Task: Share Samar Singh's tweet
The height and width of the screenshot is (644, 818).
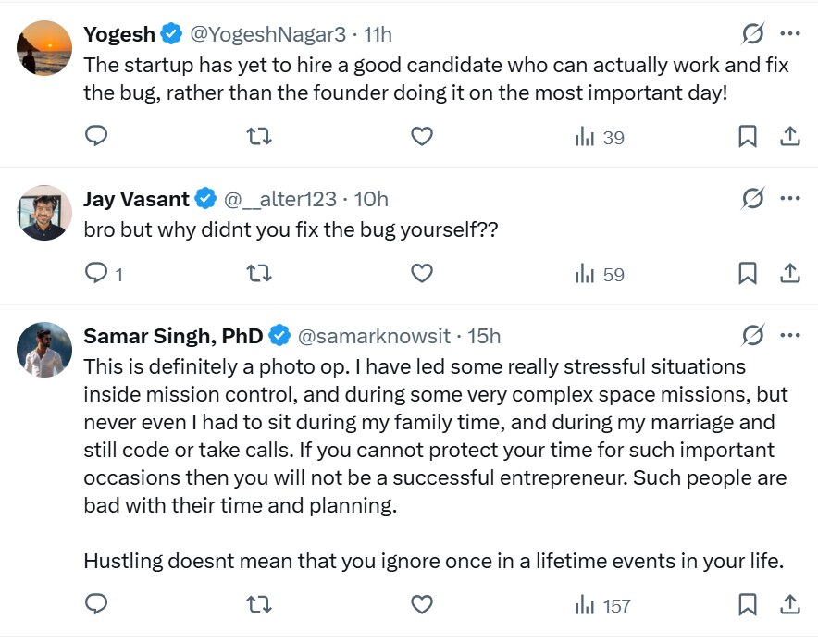Action: point(790,605)
